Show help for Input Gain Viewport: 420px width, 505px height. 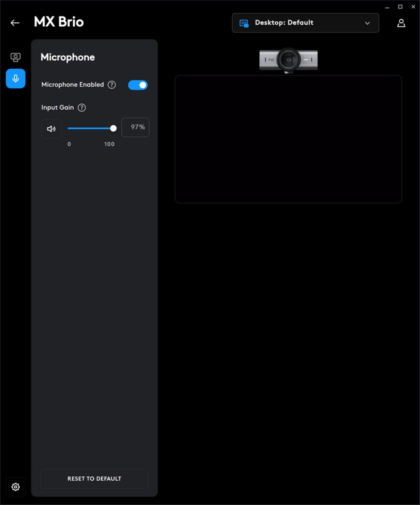[82, 107]
